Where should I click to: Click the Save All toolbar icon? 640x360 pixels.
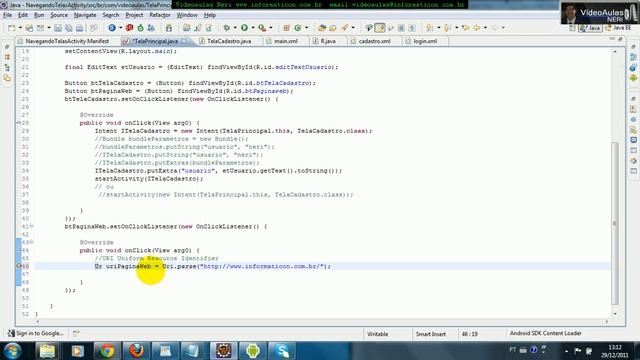(x=69, y=28)
